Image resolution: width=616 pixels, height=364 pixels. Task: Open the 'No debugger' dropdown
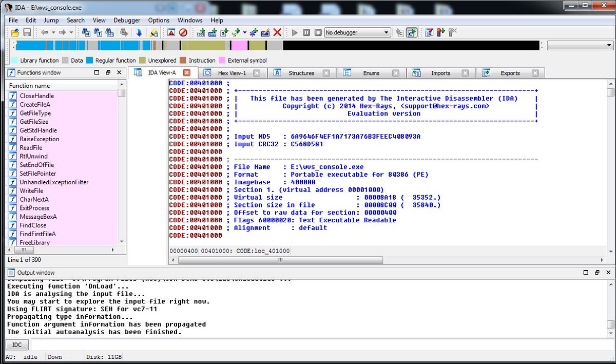357,32
